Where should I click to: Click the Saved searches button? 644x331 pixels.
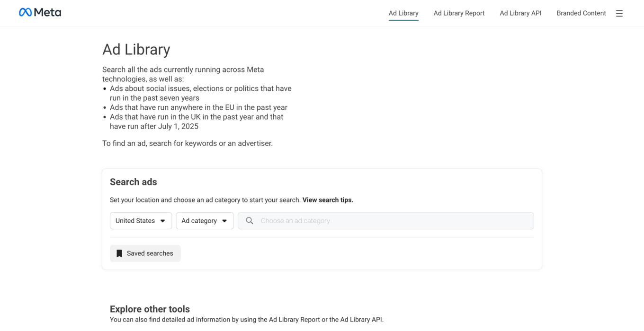point(145,253)
